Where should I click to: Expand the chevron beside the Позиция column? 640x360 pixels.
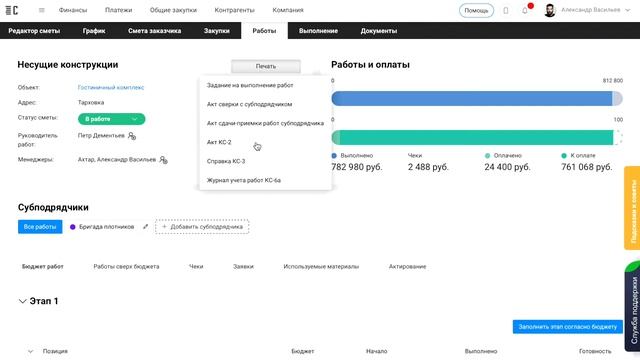click(x=30, y=351)
